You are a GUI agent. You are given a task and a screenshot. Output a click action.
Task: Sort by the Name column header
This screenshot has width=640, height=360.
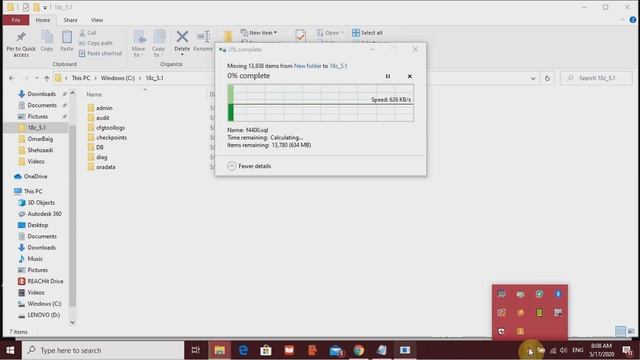(x=94, y=94)
